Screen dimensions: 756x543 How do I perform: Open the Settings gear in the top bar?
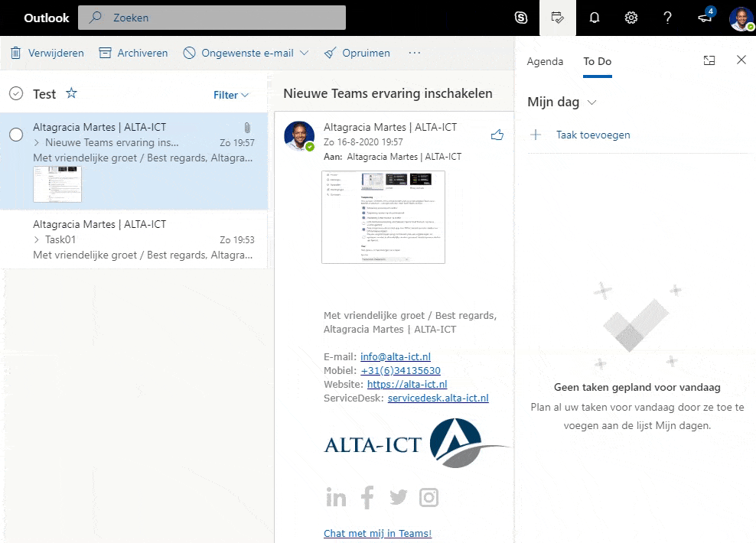[631, 17]
